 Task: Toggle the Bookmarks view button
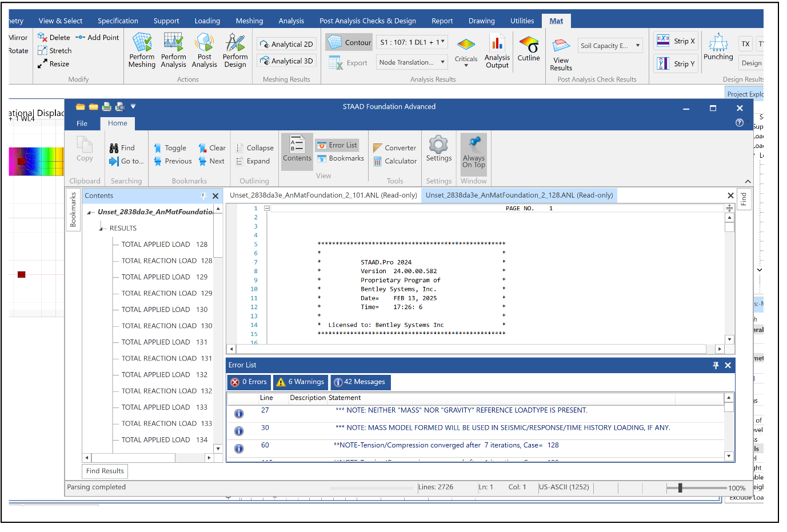tap(340, 158)
